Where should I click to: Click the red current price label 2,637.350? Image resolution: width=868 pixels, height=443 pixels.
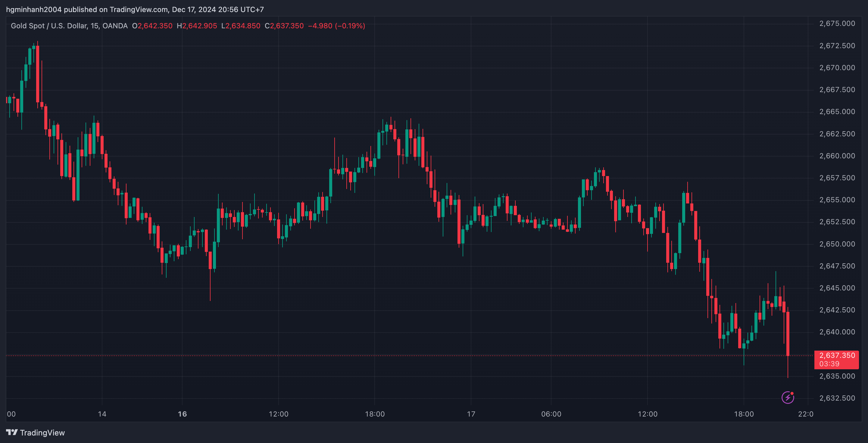click(x=837, y=355)
